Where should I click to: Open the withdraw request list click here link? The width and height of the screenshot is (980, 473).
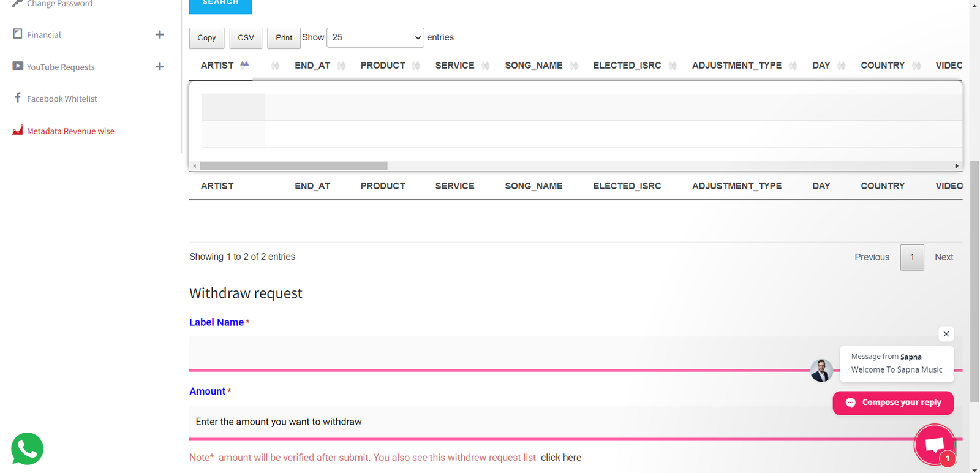point(560,458)
